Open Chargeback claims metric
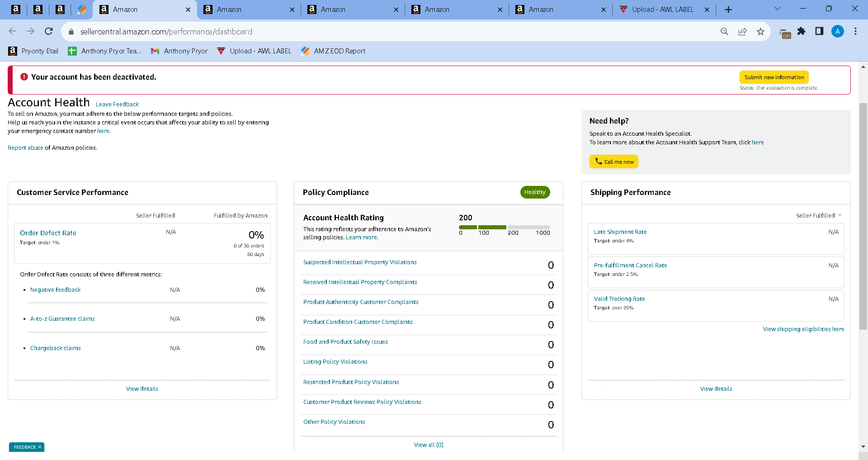This screenshot has width=868, height=460. tap(55, 348)
